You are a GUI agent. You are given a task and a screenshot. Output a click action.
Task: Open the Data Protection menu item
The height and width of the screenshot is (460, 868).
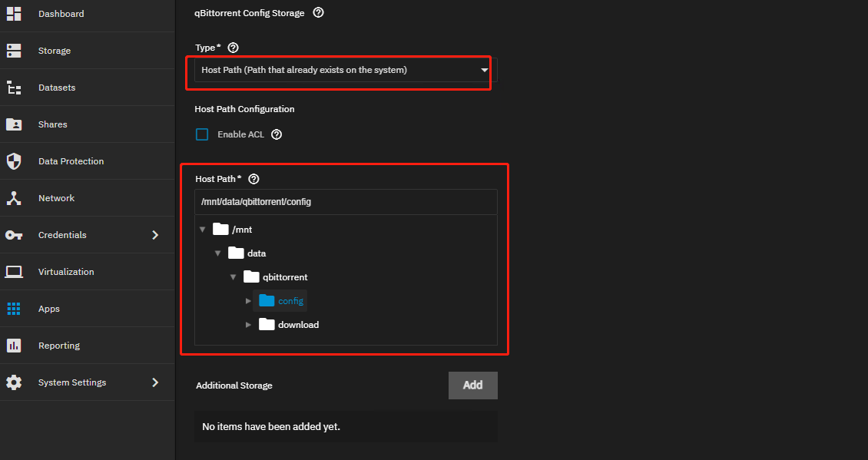[x=88, y=161]
